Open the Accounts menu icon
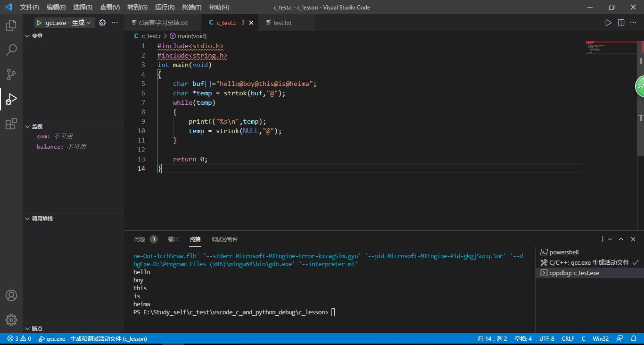 (11, 295)
